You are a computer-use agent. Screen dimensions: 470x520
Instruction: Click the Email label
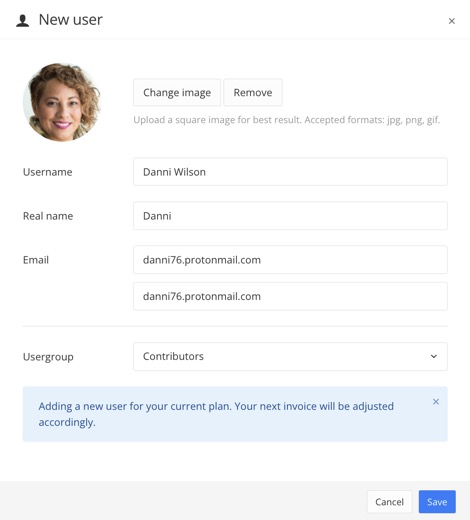pos(36,260)
